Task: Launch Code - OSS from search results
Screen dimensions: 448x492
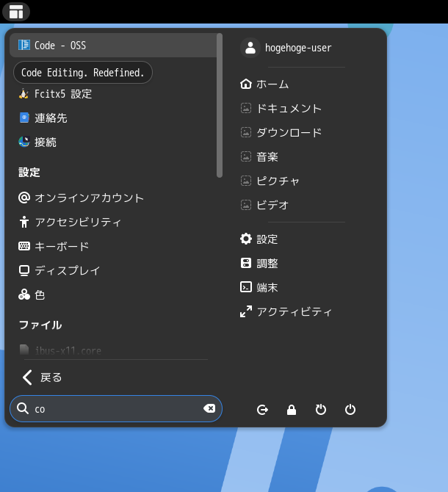Action: click(113, 46)
